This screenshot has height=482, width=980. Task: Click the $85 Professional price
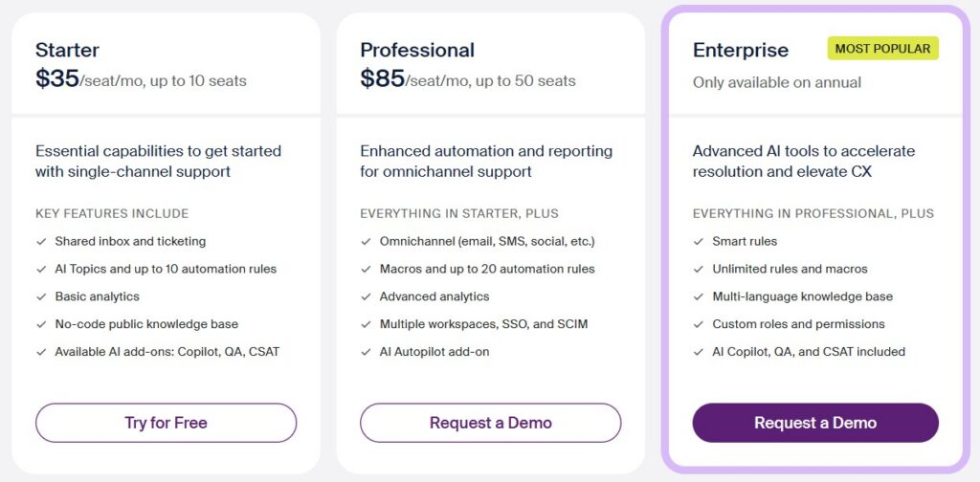click(382, 79)
